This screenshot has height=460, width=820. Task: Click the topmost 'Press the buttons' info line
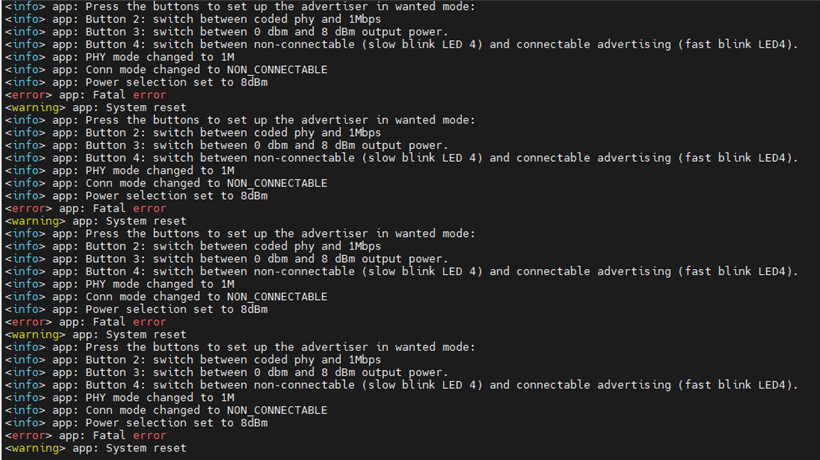pos(240,7)
